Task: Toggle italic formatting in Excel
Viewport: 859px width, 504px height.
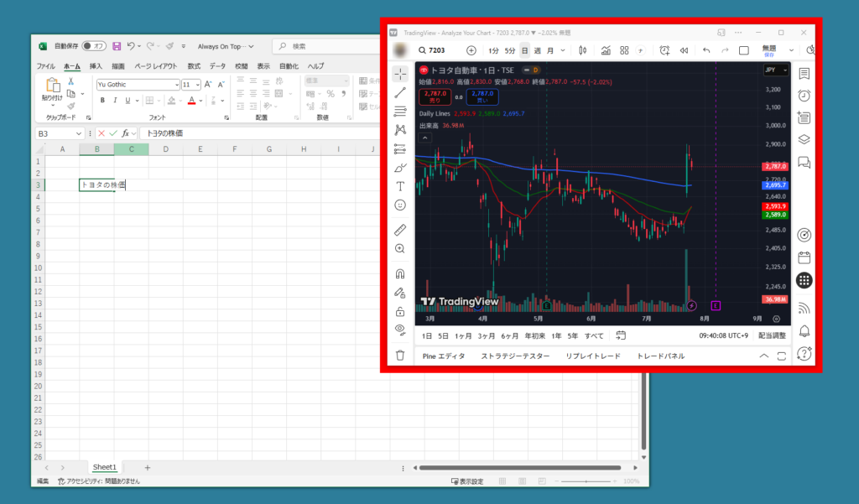Action: tap(115, 101)
